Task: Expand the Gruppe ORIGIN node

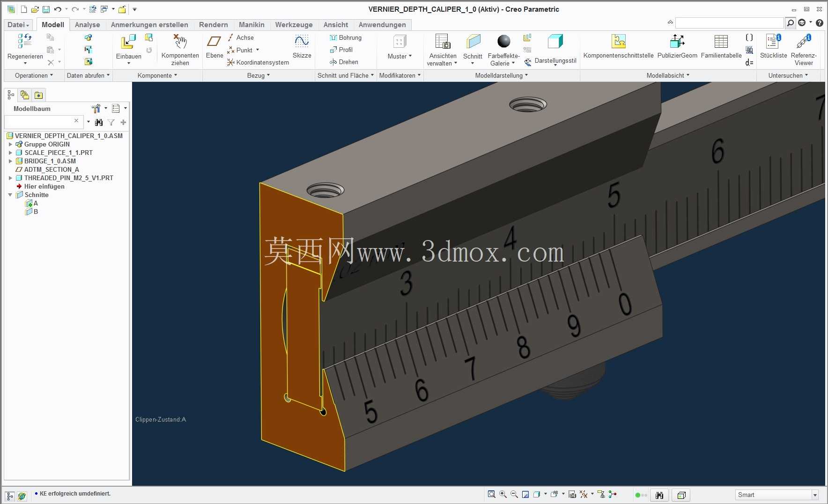Action: click(x=10, y=144)
